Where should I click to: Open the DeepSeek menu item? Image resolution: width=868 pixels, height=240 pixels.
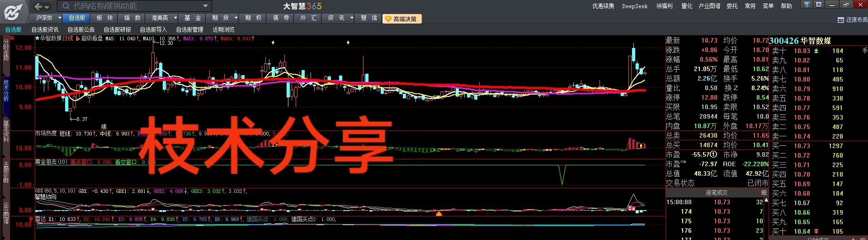(x=635, y=6)
